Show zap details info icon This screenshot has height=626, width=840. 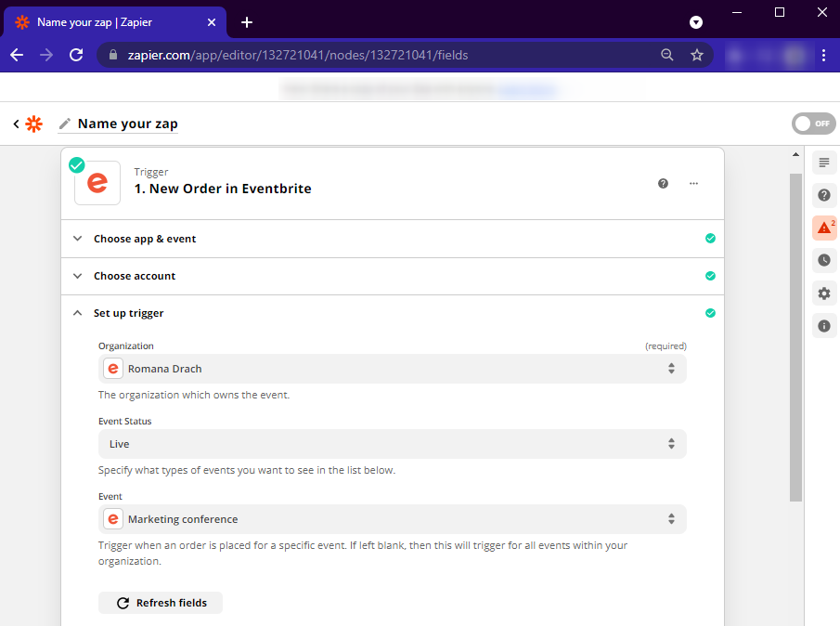click(823, 326)
